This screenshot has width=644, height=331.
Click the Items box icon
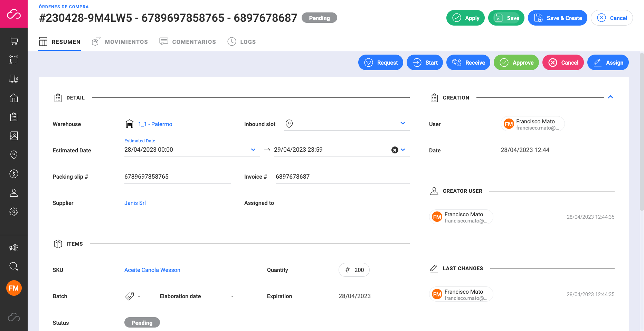(58, 244)
